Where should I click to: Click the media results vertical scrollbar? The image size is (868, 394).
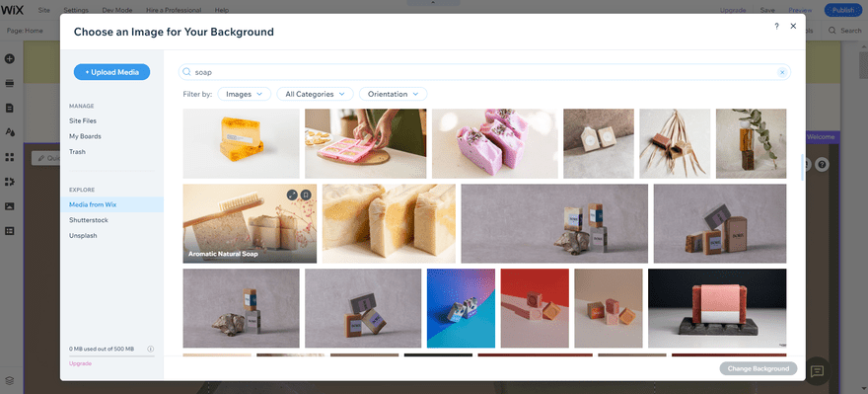(802, 167)
